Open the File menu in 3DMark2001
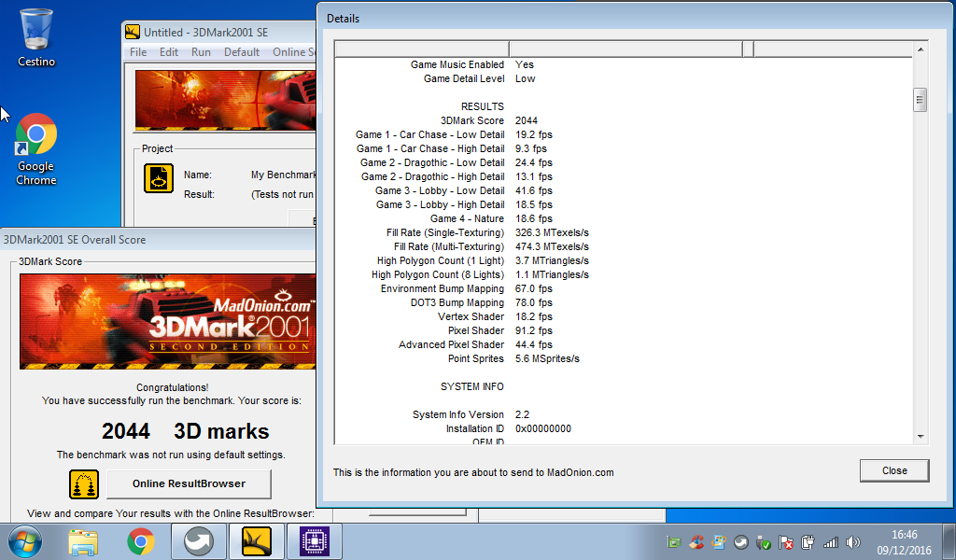 (138, 51)
